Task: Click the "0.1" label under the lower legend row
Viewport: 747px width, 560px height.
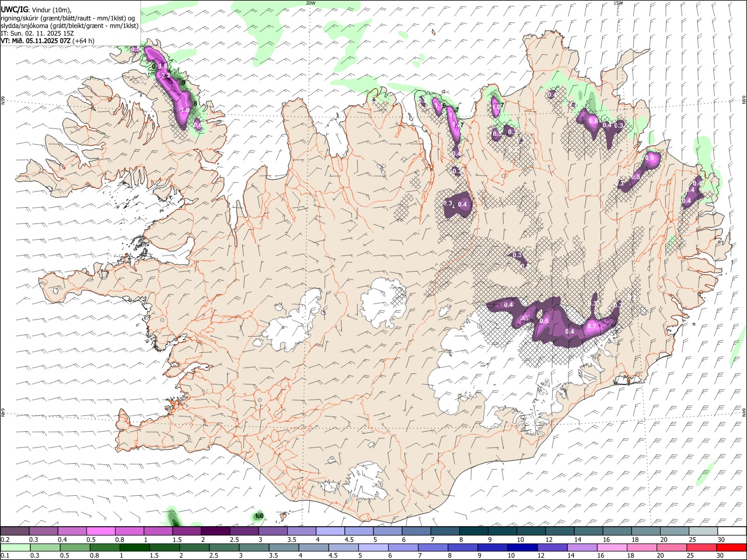Action: pyautogui.click(x=5, y=555)
